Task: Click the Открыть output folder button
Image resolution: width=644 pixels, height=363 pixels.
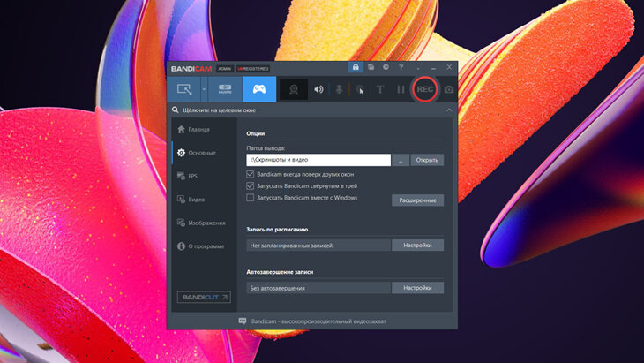Action: (427, 161)
